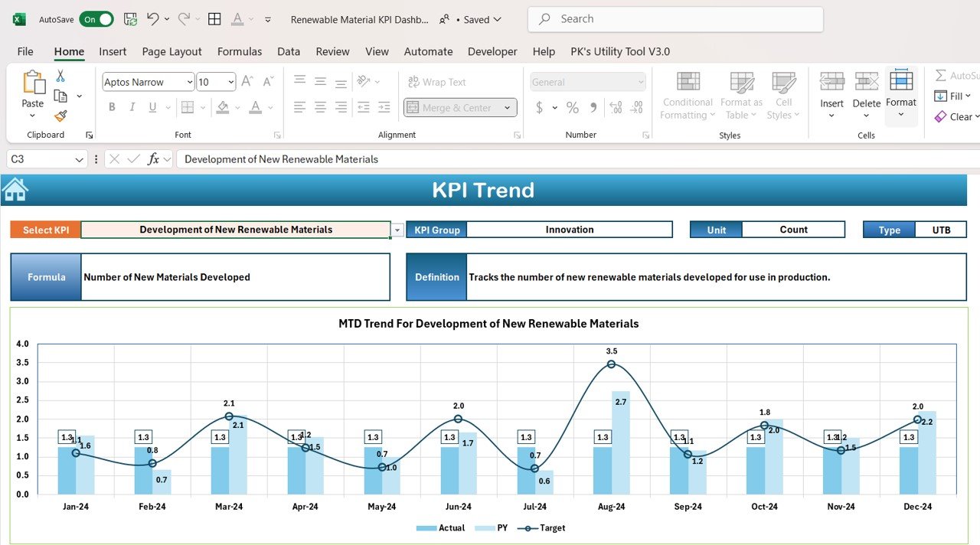Click the Borders grid icon in the title bar
Screen dimensions: 980x545
(x=215, y=19)
